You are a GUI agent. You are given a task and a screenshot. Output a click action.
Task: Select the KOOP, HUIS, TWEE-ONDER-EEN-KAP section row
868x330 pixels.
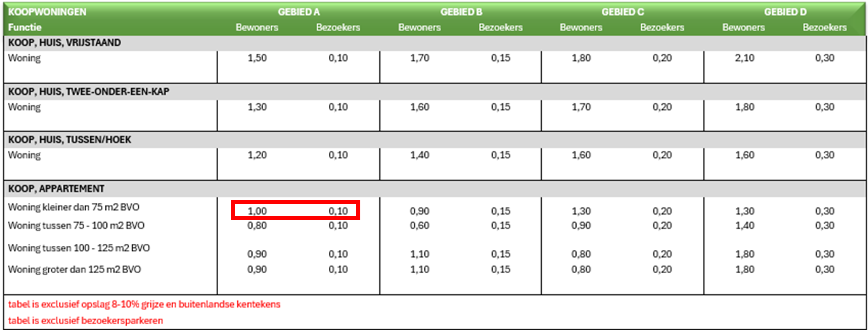pos(89,92)
